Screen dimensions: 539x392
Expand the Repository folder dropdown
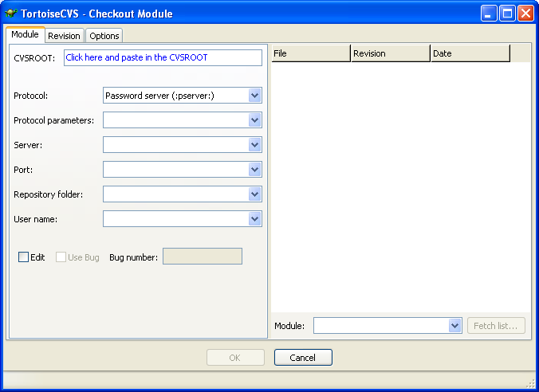(x=254, y=194)
